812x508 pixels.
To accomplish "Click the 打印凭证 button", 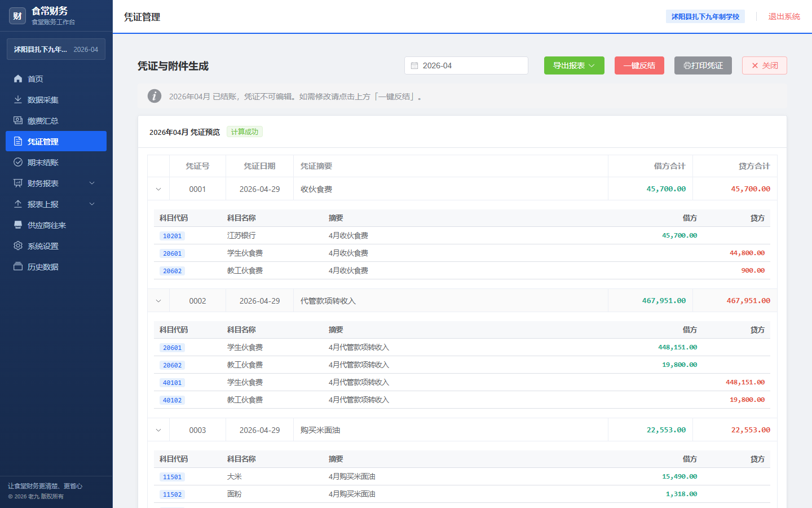I will pos(703,65).
